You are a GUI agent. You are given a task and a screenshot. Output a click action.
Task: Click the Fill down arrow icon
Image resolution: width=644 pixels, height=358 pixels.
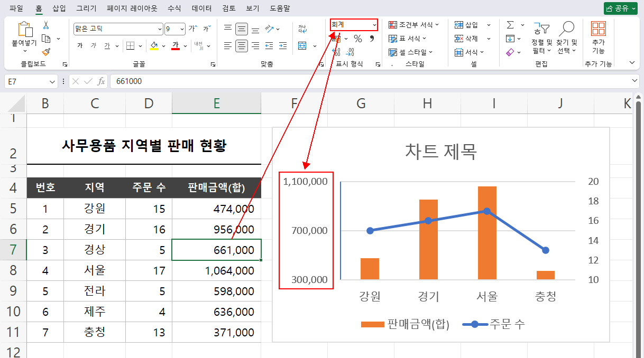click(x=510, y=39)
